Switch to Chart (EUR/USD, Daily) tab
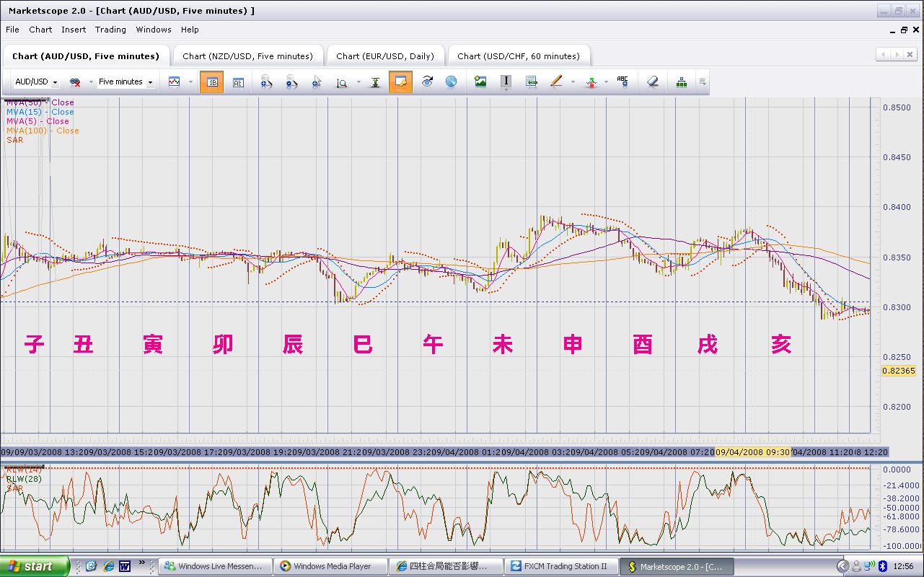 (385, 56)
